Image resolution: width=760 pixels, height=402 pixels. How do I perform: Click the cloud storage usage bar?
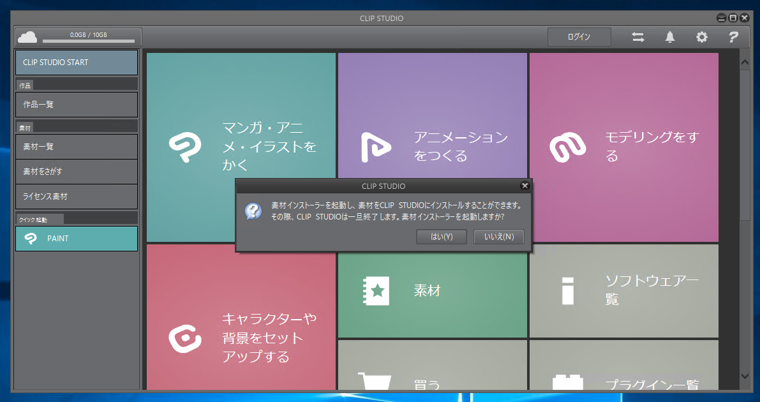(89, 41)
